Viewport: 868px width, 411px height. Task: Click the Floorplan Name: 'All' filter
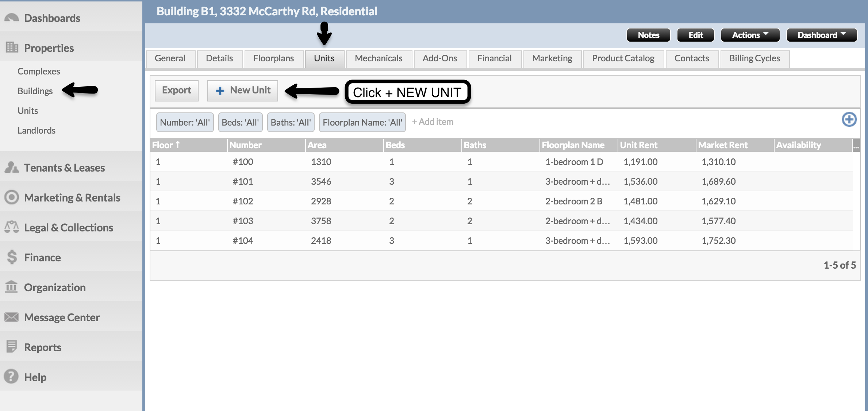[362, 122]
